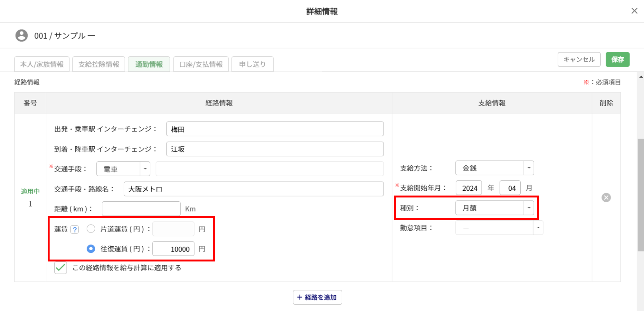This screenshot has width=644, height=311.
Task: Click the user avatar icon
Action: 22,36
